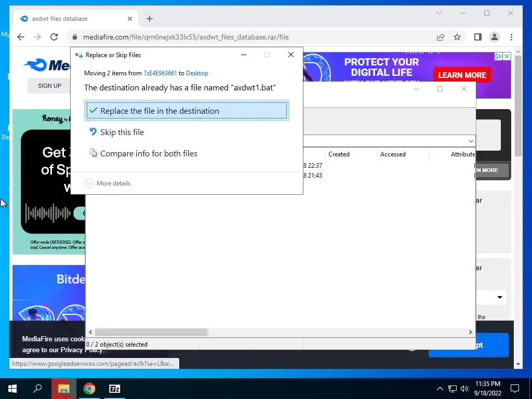Screen dimensions: 532x399
Task: Open AdChoices info on banner ad
Action: click(x=498, y=56)
